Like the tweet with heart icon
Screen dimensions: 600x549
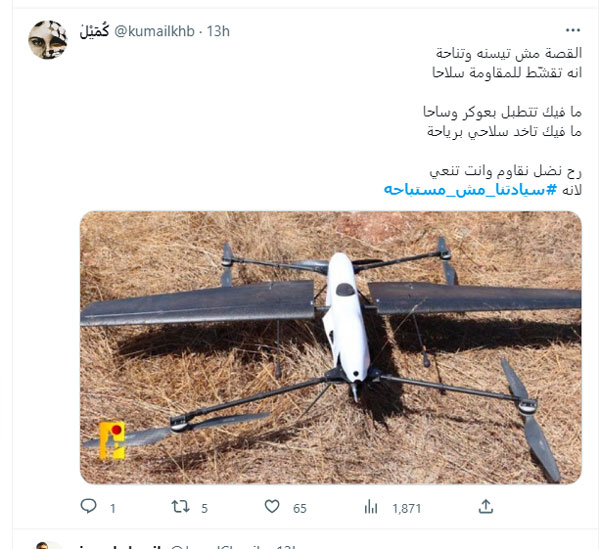click(272, 507)
